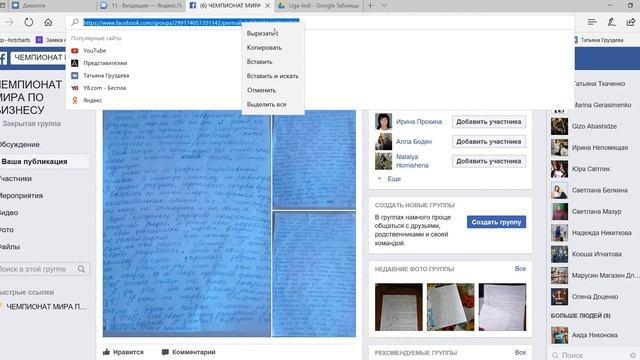Open the browser home page icon
The width and height of the screenshot is (640, 360).
point(48,22)
